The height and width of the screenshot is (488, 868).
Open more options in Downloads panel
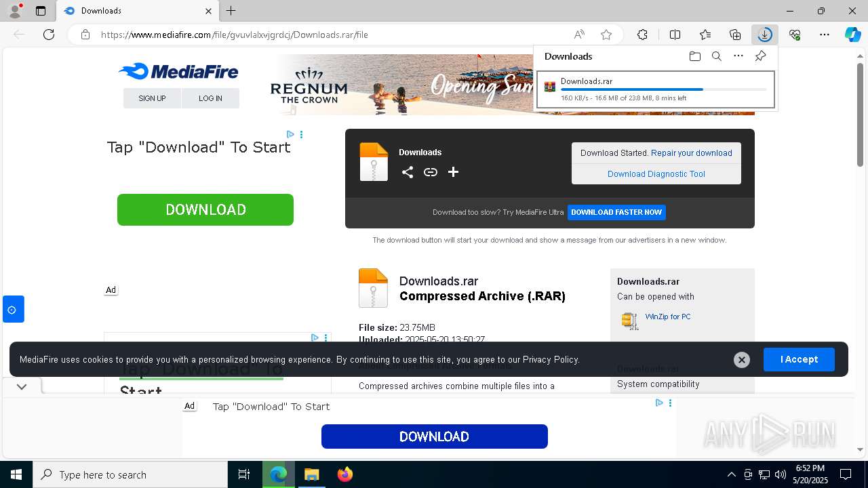[738, 56]
